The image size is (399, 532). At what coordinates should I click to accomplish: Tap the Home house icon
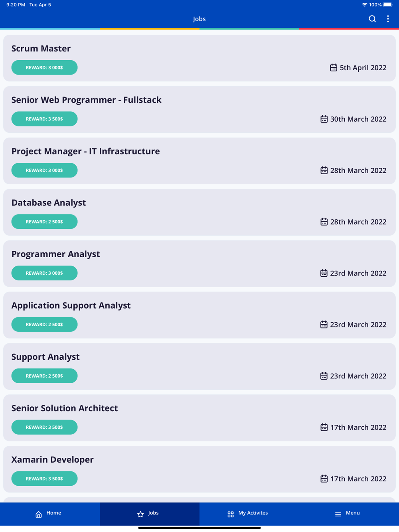point(39,514)
